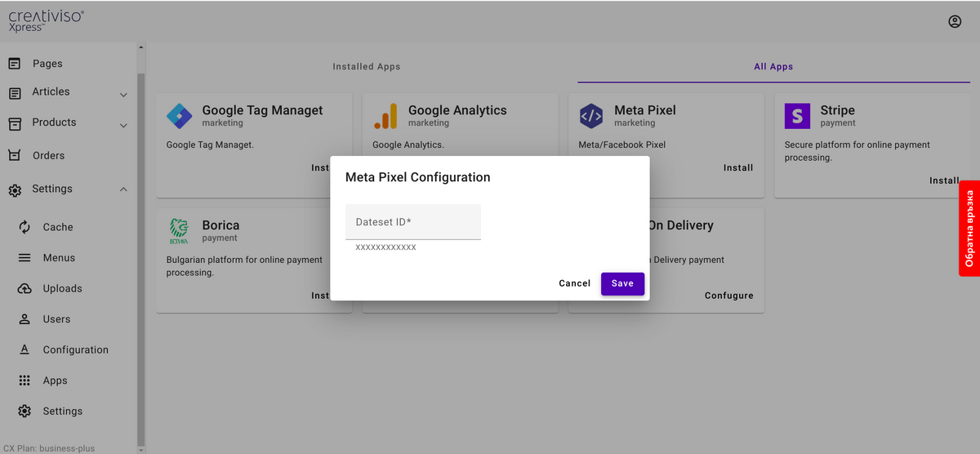Image resolution: width=980 pixels, height=454 pixels.
Task: Click the Google Analytics bar chart icon
Action: [385, 116]
